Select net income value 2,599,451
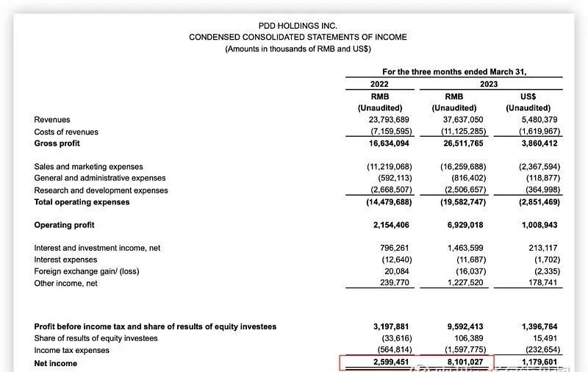 coord(391,362)
